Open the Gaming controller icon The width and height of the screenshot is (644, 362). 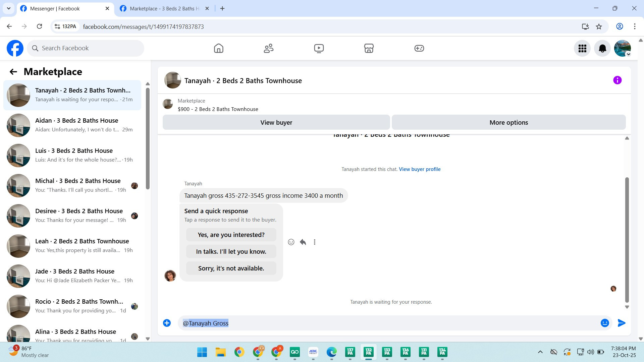(x=419, y=48)
